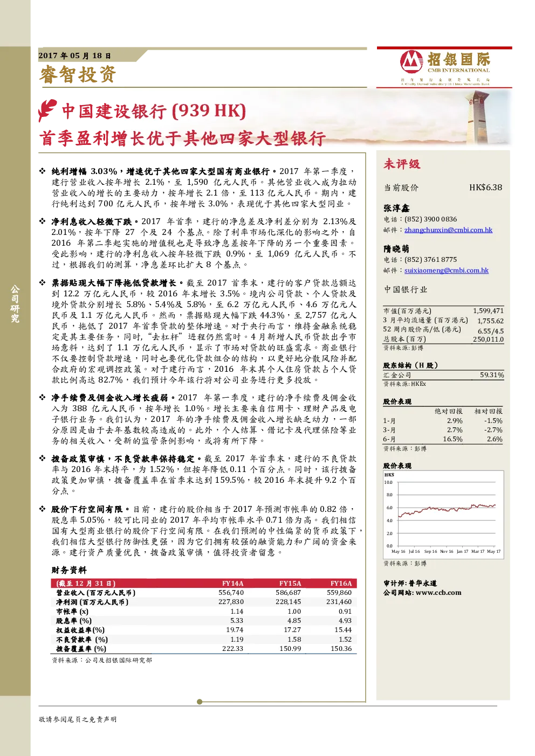Click title 中国建设银行 (939 HK)
This screenshot has height=756, width=535.
click(154, 111)
